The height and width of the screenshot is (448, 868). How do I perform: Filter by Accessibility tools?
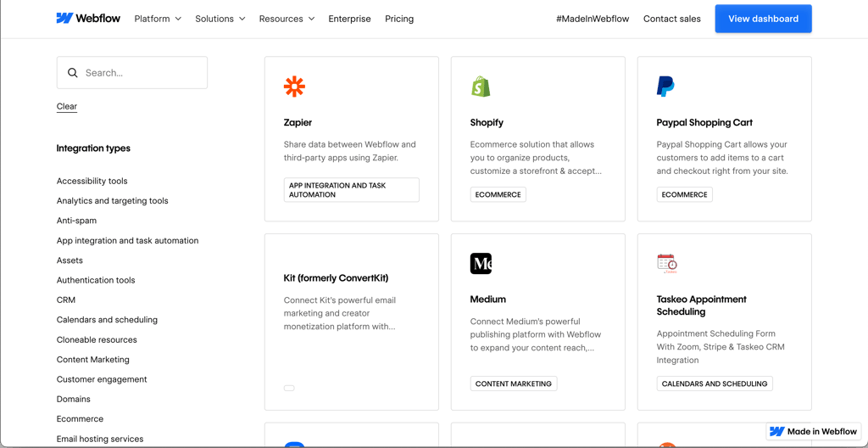point(92,181)
